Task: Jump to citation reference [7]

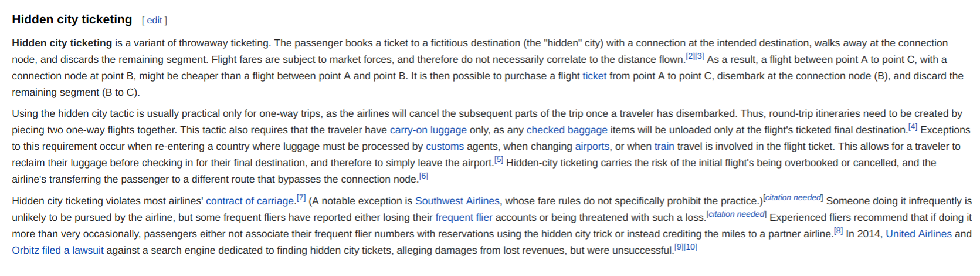Action: (301, 198)
